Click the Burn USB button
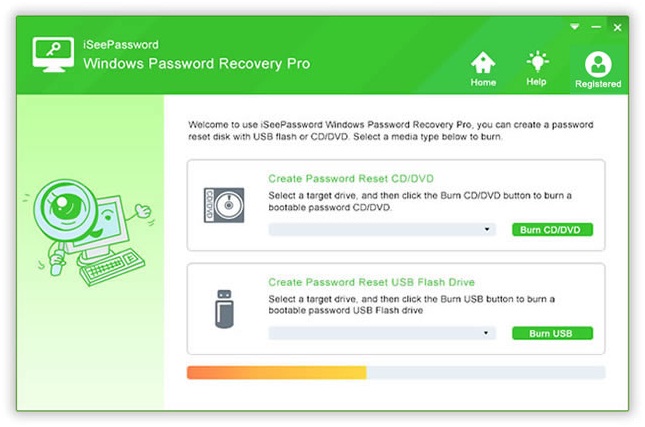The height and width of the screenshot is (427, 645). pos(552,333)
